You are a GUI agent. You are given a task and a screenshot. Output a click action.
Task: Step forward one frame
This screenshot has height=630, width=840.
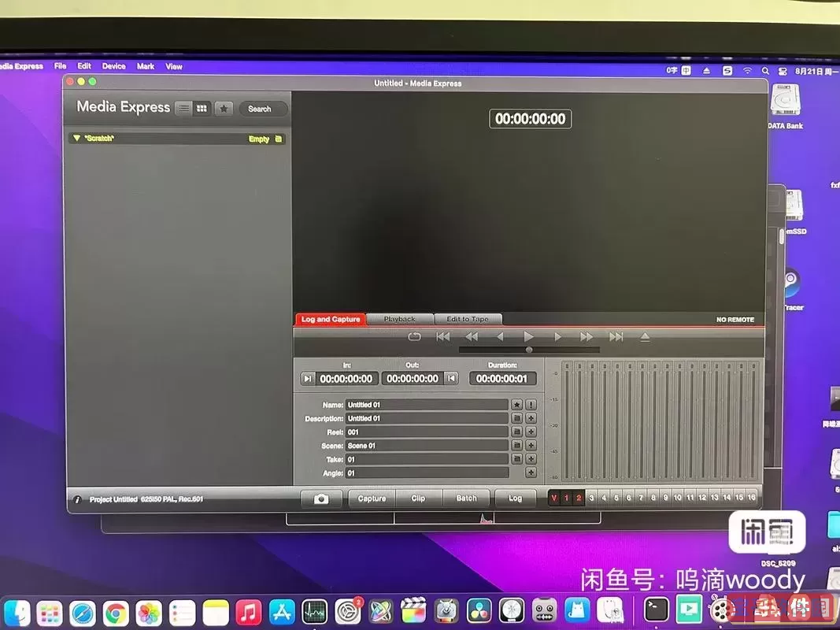(557, 336)
